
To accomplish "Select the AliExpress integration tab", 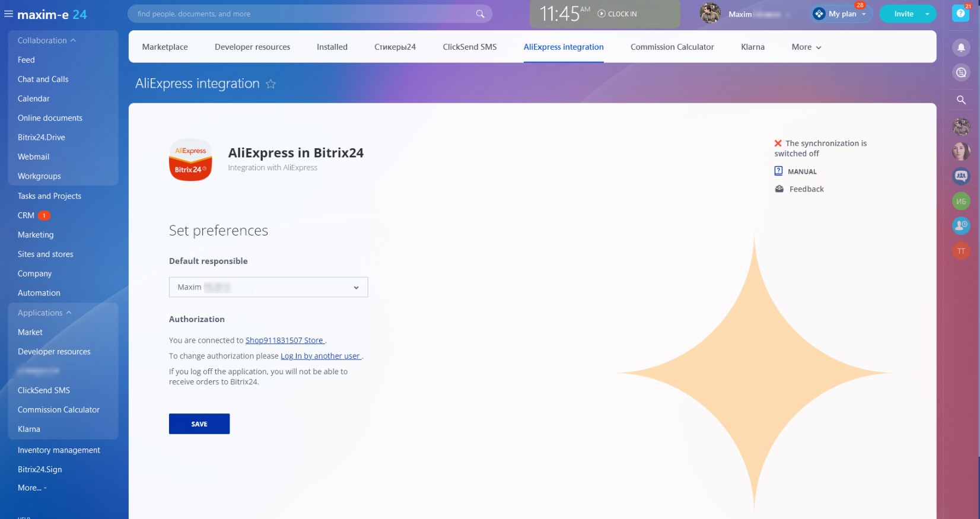I will tap(564, 47).
